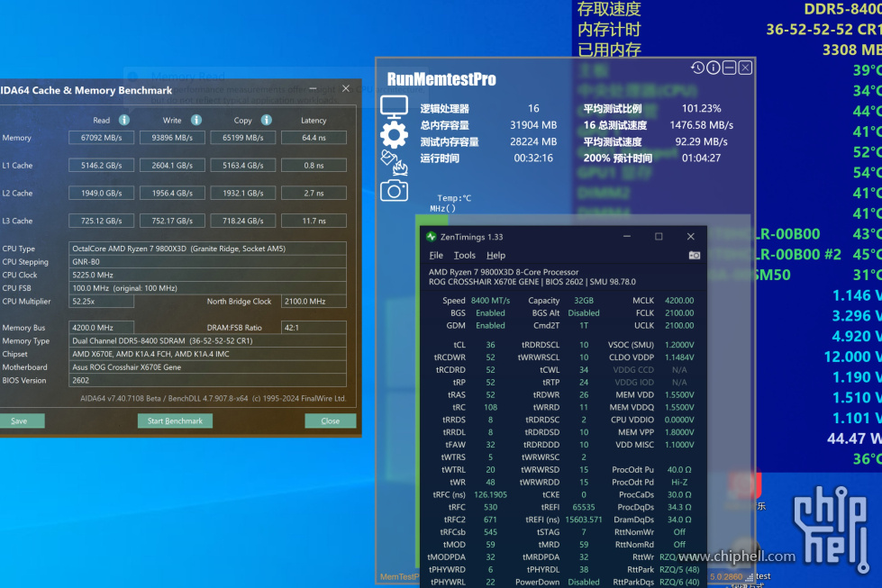Click RunMemtestPro coverage 101.23% value
882x588 pixels.
pyautogui.click(x=702, y=108)
